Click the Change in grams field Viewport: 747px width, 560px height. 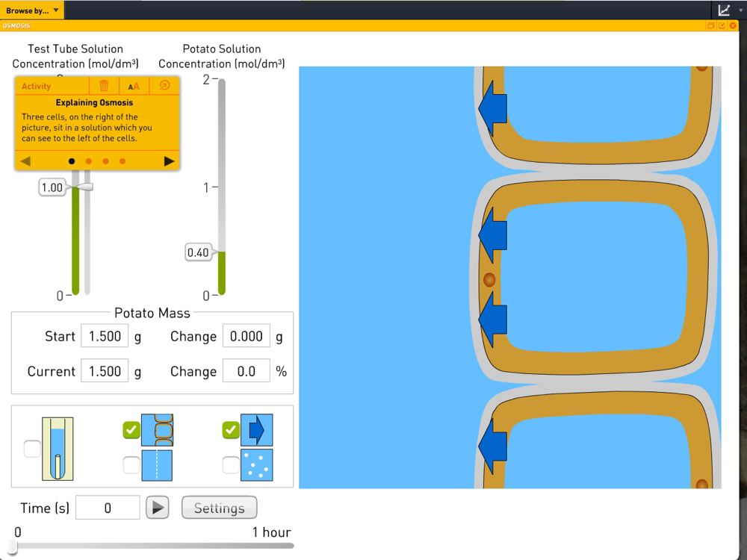[247, 336]
